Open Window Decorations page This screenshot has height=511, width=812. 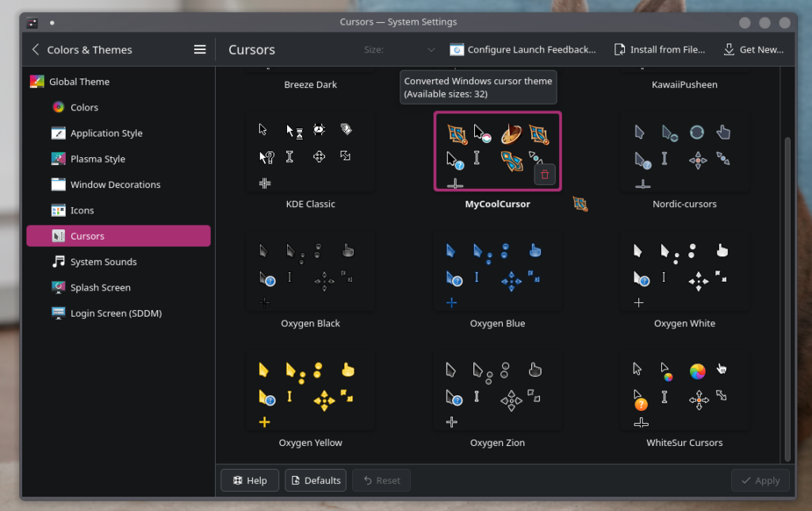point(115,185)
